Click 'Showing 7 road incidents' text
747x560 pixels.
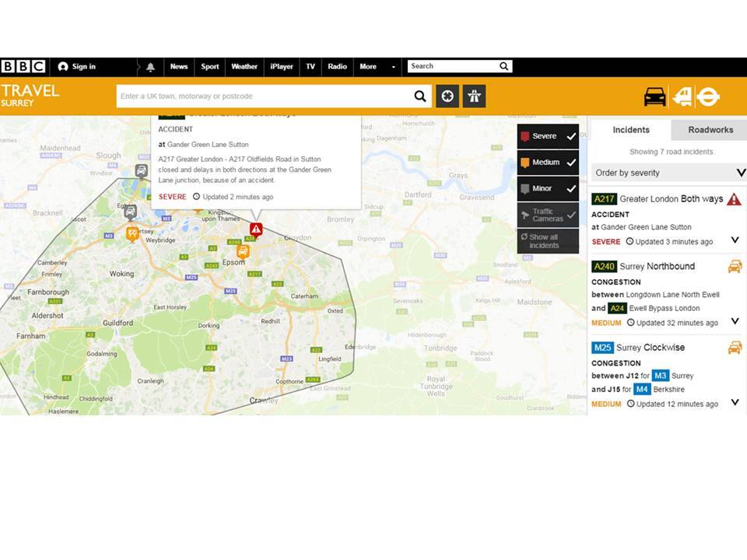tap(671, 152)
